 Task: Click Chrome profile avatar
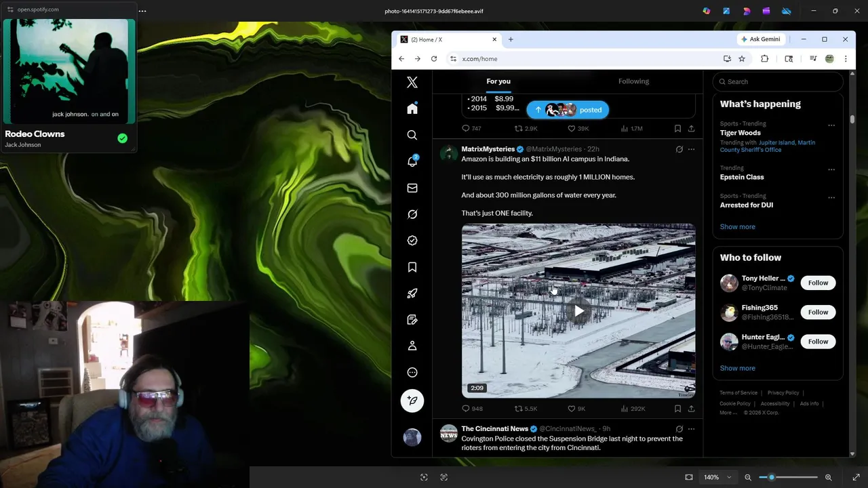tap(829, 59)
